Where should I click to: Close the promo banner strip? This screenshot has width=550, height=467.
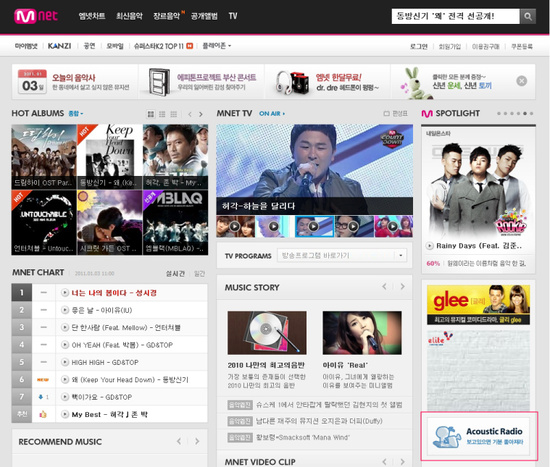click(x=522, y=81)
